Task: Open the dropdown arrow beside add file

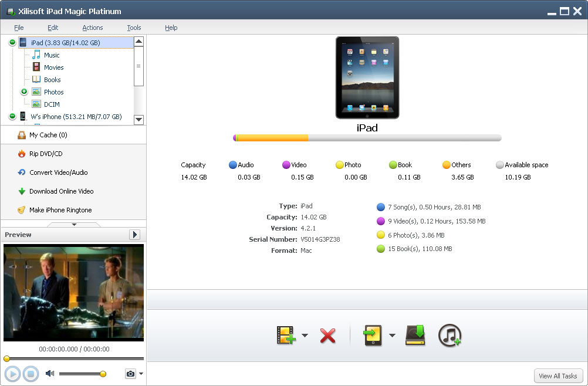Action: [x=305, y=336]
